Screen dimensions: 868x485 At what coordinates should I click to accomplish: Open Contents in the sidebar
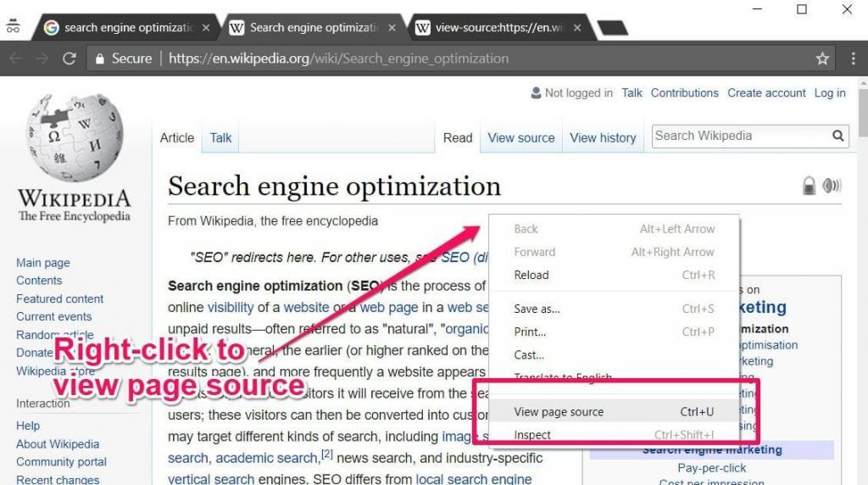39,281
